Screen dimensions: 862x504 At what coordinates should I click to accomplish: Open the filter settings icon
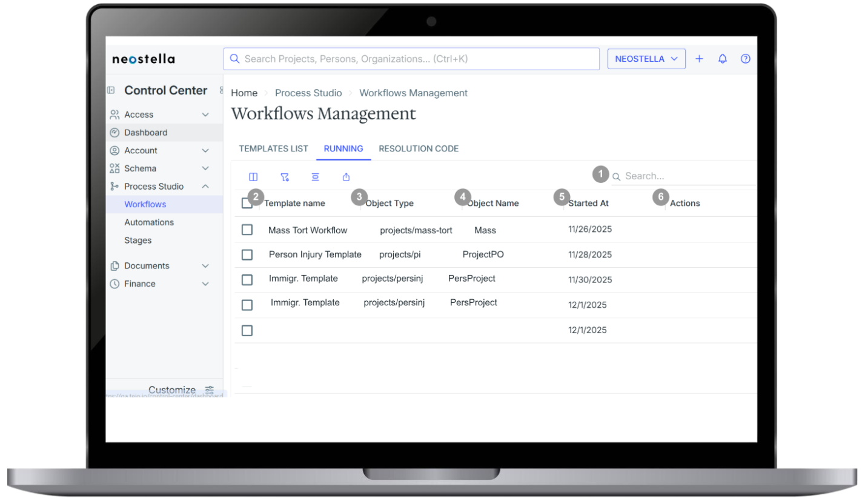tap(284, 177)
